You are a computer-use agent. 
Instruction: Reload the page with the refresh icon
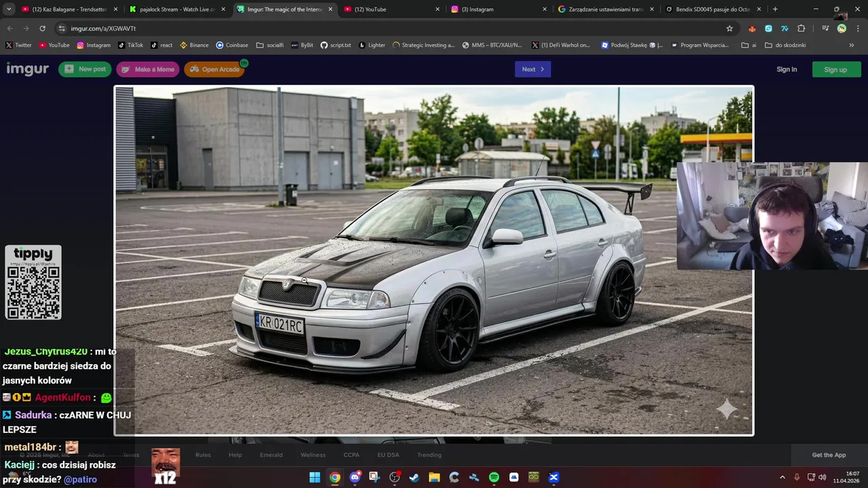coord(42,28)
